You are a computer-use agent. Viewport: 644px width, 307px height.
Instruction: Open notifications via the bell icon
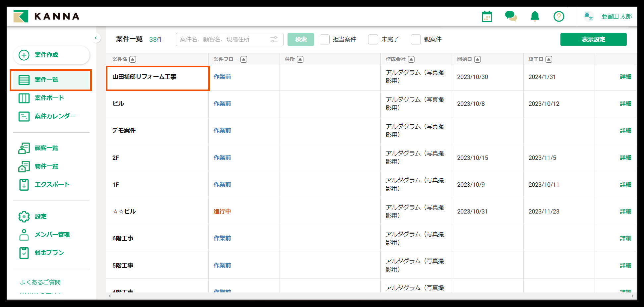(535, 16)
